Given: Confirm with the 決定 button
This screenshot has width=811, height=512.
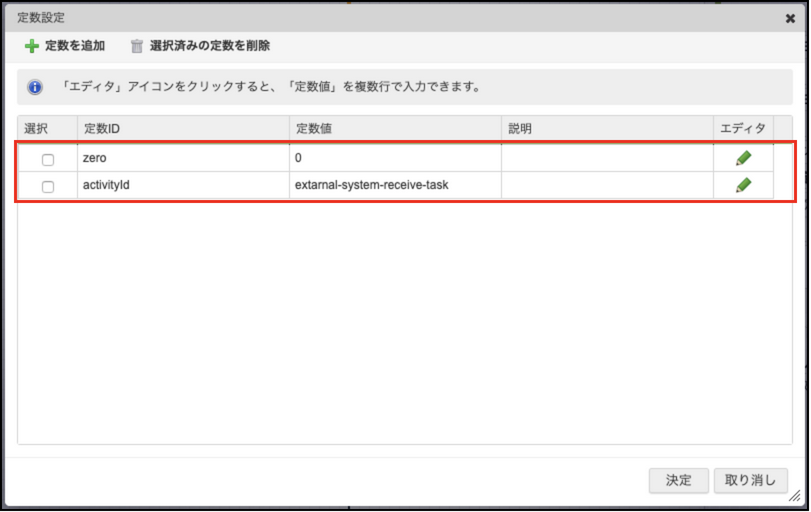Looking at the screenshot, I should 678,480.
